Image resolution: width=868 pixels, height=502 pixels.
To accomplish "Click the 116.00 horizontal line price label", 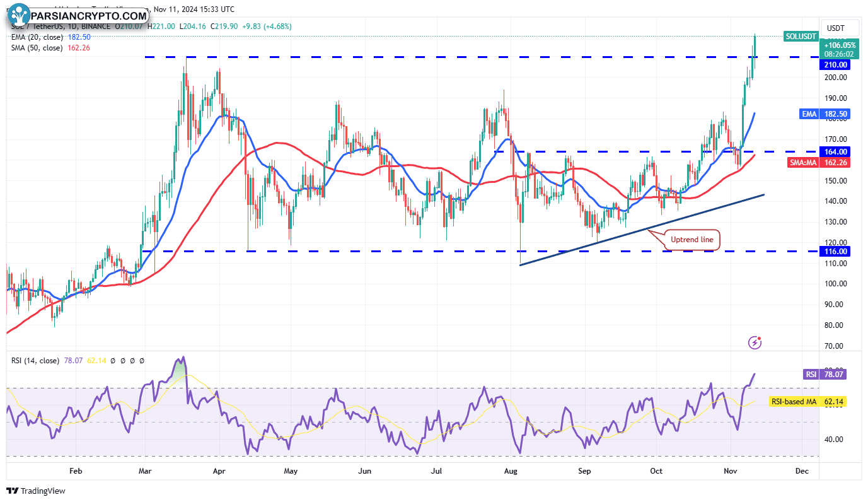I will 833,251.
